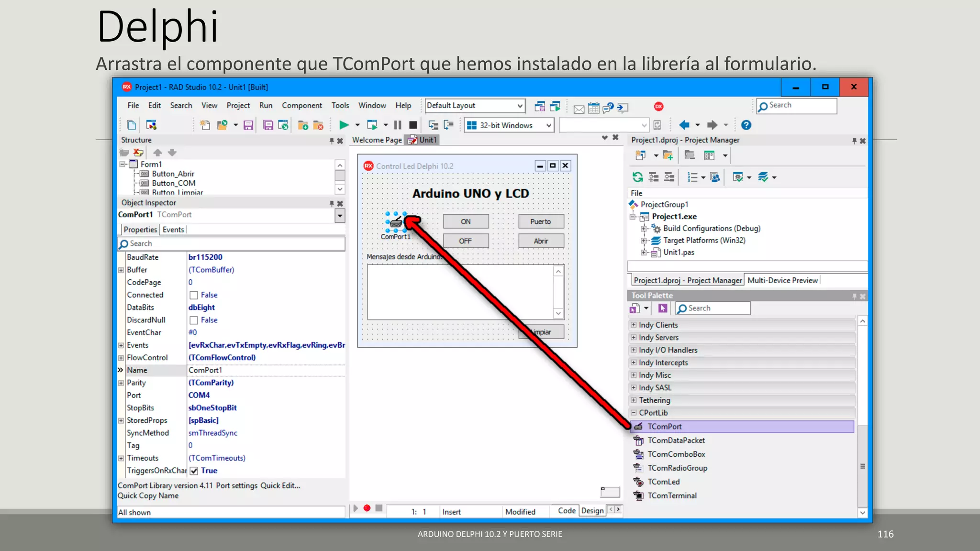
Task: Click the Refresh icon in Project Manager
Action: 637,177
